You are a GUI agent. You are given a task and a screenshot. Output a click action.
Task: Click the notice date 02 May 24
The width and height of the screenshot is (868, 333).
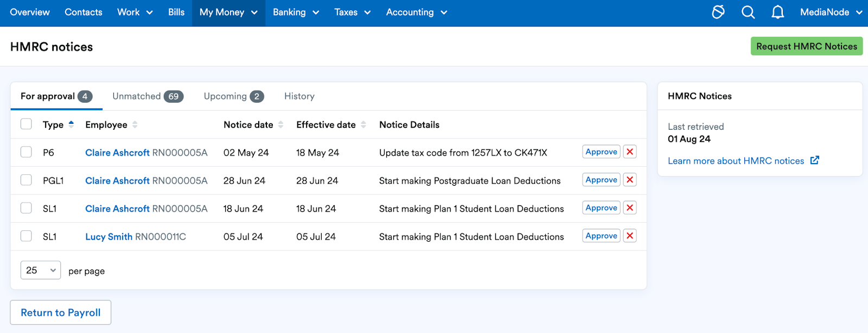coord(246,153)
